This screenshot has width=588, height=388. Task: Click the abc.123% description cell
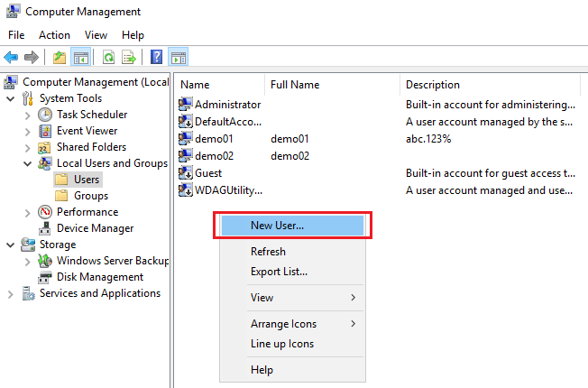tap(428, 138)
